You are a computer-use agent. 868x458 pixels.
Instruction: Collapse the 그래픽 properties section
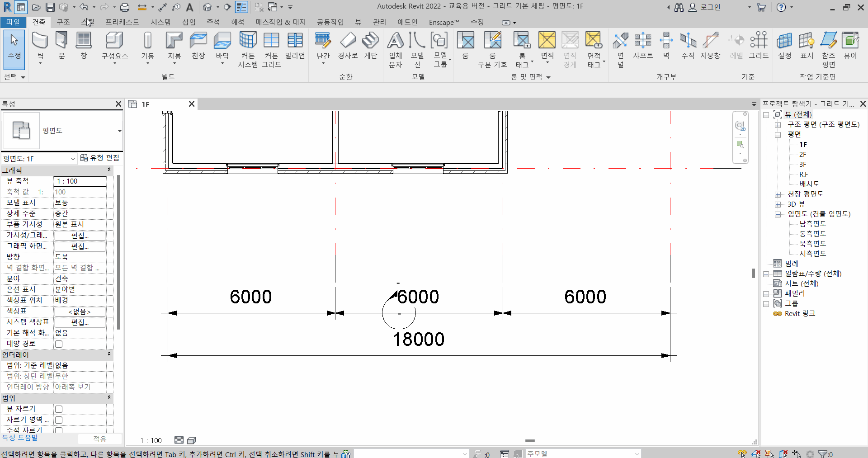[x=109, y=170]
